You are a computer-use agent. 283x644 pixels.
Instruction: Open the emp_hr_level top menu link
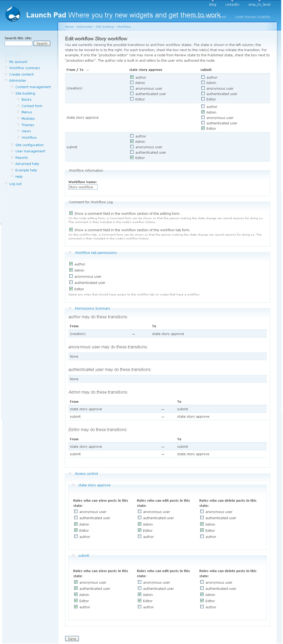[259, 4]
